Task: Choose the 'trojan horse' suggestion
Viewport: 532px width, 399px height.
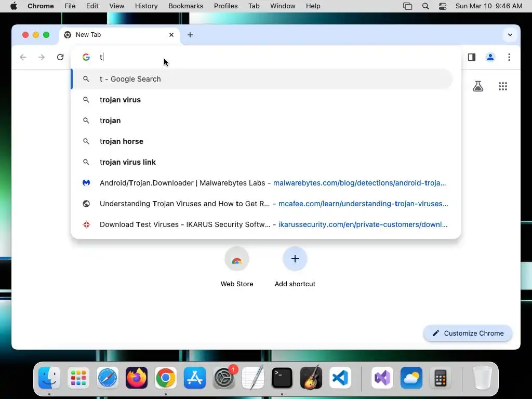Action: [x=262, y=141]
